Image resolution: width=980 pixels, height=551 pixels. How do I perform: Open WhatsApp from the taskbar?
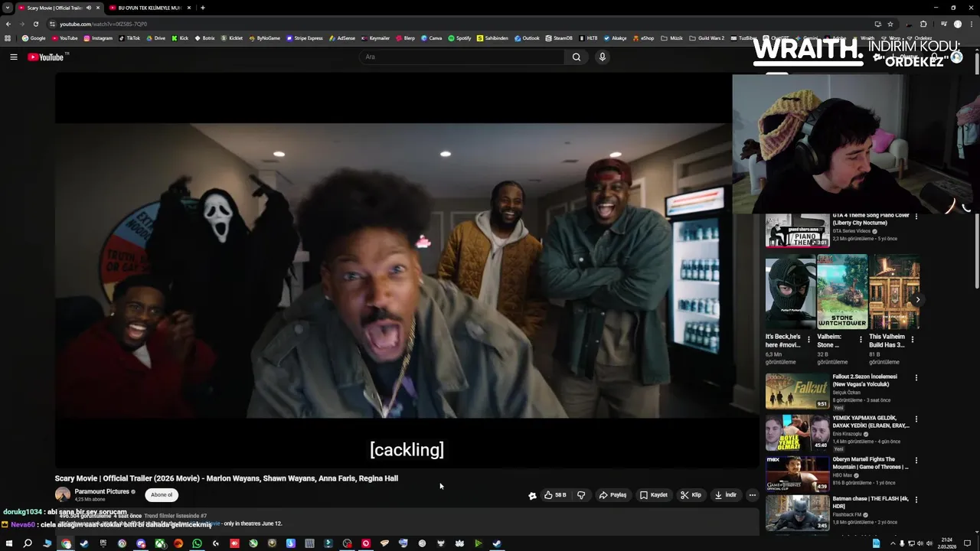tap(197, 543)
